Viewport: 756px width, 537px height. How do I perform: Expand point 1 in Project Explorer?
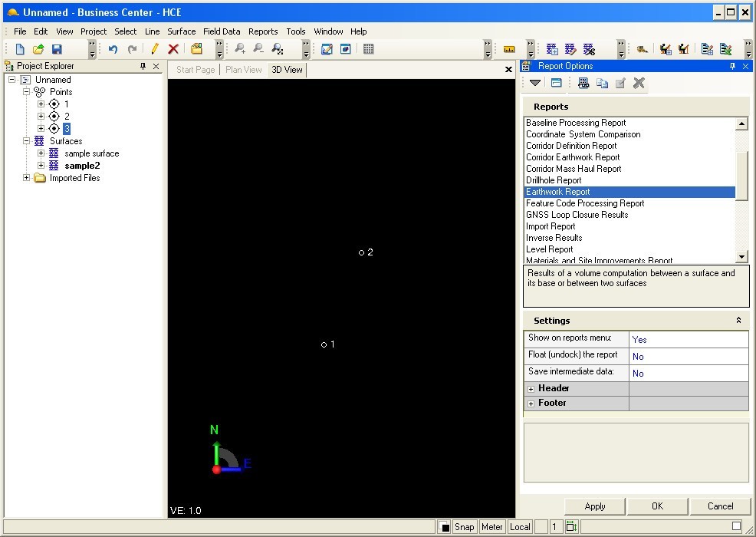pos(41,104)
